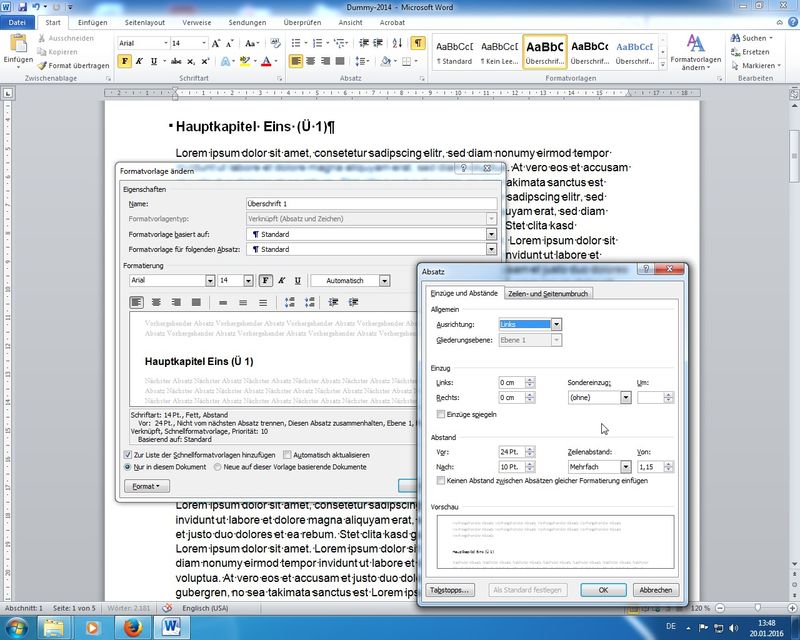Click the Name field containing Überschrift 1
The height and width of the screenshot is (640, 800).
(370, 204)
